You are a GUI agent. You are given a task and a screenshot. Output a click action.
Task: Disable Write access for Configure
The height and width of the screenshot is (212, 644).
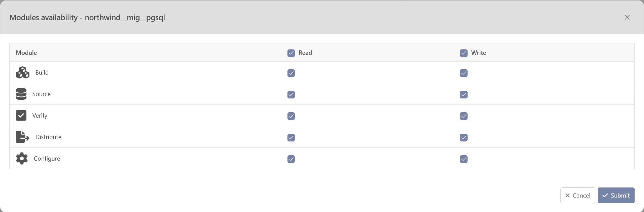click(x=464, y=159)
